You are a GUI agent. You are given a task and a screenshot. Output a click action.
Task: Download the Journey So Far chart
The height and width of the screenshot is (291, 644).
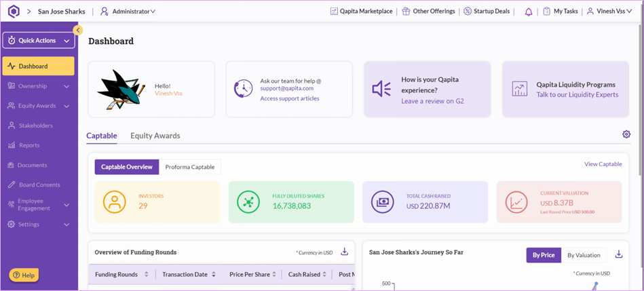pyautogui.click(x=618, y=254)
